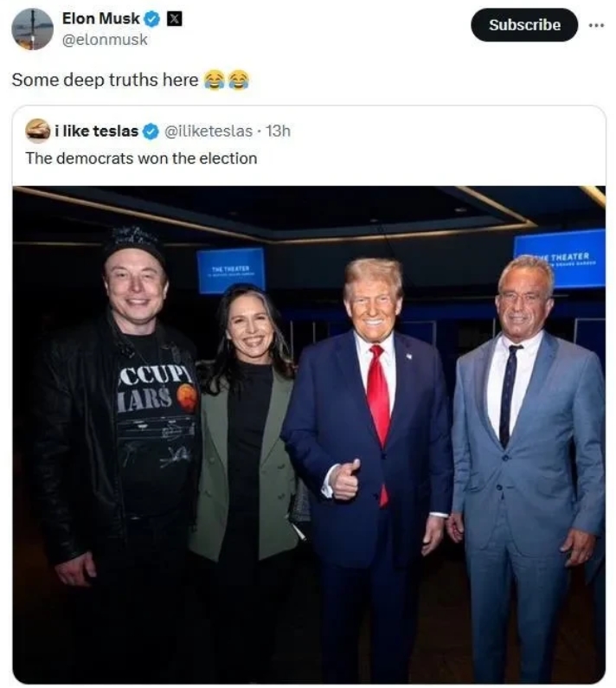Image resolution: width=616 pixels, height=688 pixels.
Task: Click the first laughing-crying emoji
Action: [214, 80]
